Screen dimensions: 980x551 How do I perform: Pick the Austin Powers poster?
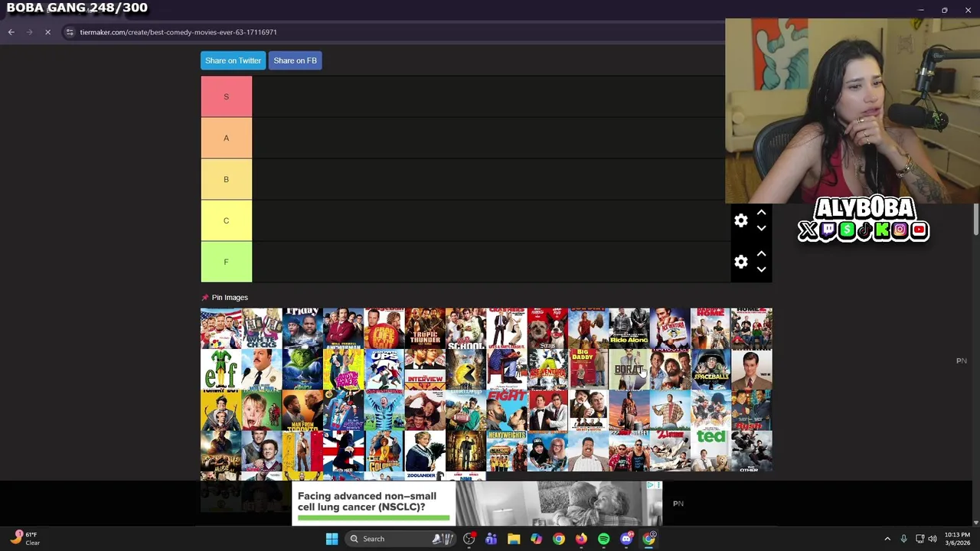point(343,369)
